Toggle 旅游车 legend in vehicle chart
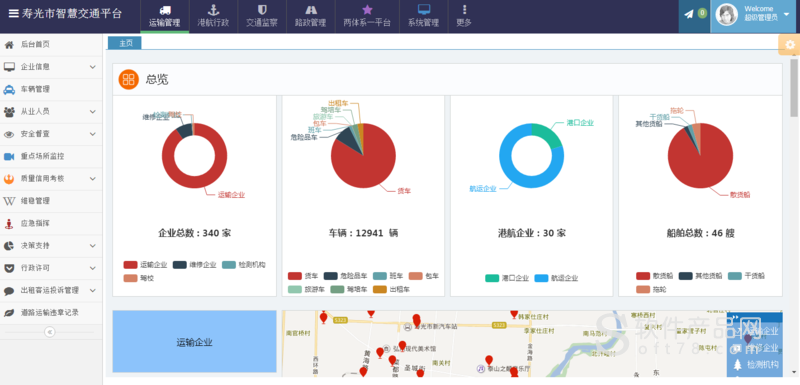800x385 pixels. coord(307,290)
